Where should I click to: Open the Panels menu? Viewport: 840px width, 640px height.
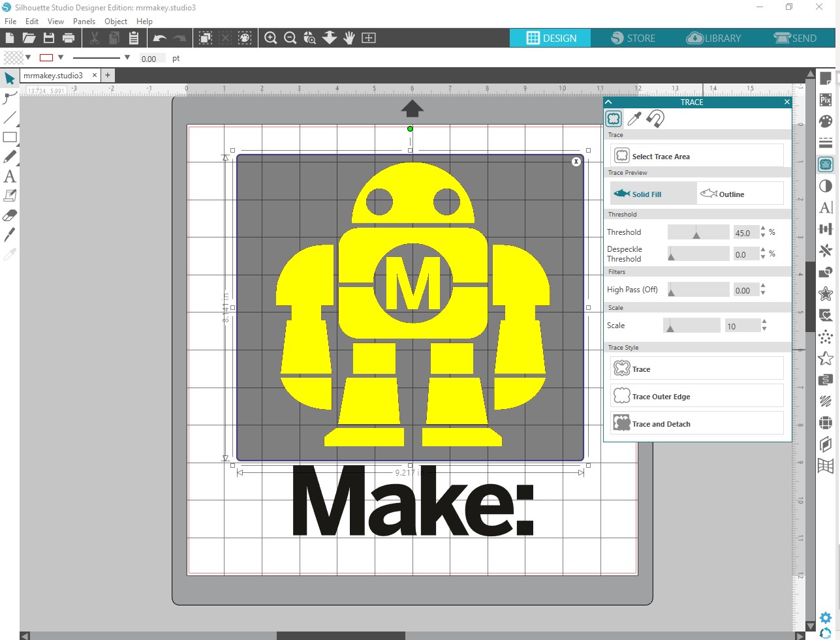tap(84, 21)
